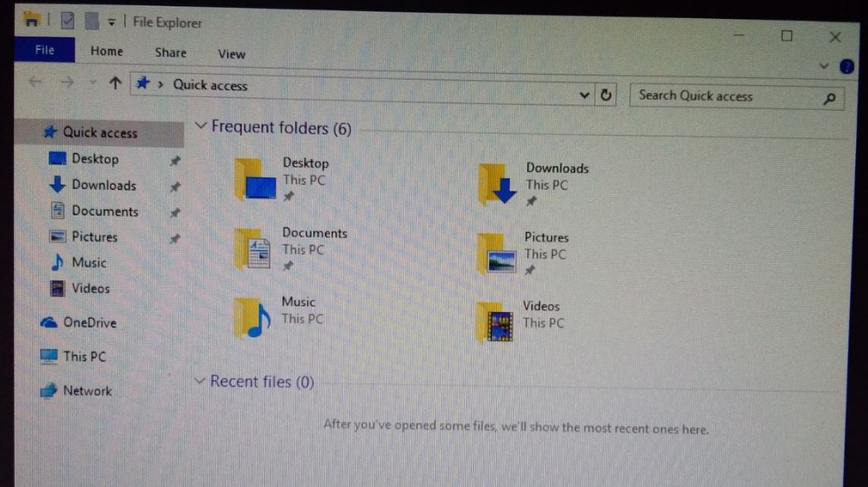Screen dimensions: 868x487
Task: Click Quick access in the address path
Action: click(x=210, y=86)
